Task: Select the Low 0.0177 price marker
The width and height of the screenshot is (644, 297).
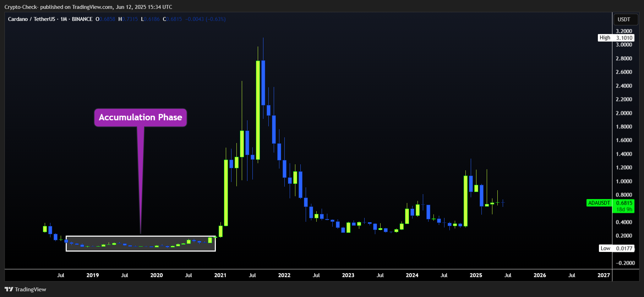Action: point(617,248)
